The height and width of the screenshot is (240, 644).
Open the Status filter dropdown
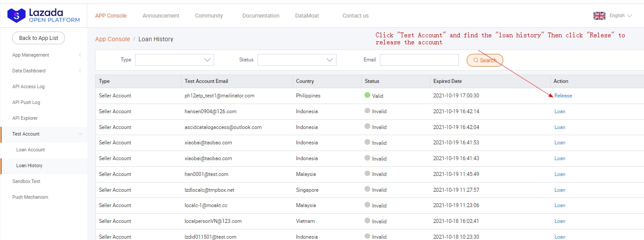pyautogui.click(x=297, y=60)
